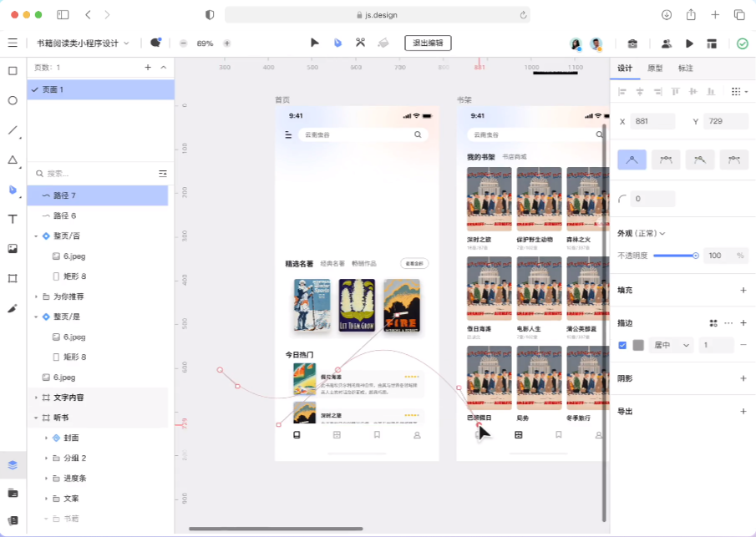Open the main hamburger menu

(x=13, y=43)
